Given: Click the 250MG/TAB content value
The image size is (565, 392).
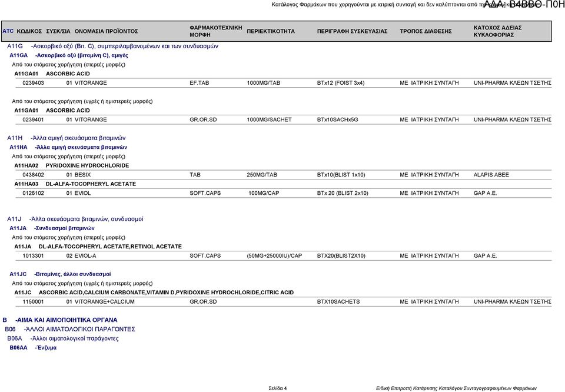Looking at the screenshot, I should 262,175.
